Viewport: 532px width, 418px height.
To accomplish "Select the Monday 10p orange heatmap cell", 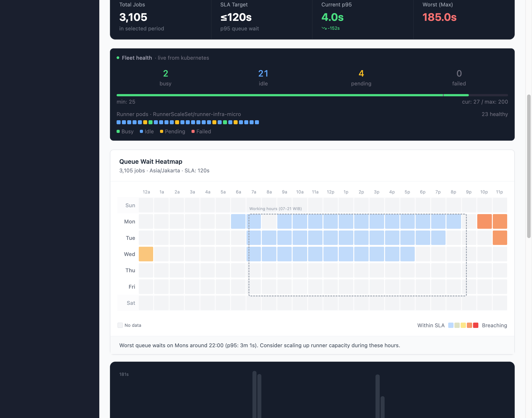I will coord(484,221).
